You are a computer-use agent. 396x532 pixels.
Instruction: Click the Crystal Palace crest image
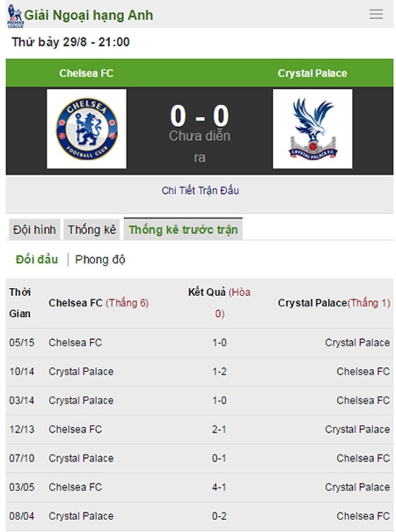(x=312, y=129)
